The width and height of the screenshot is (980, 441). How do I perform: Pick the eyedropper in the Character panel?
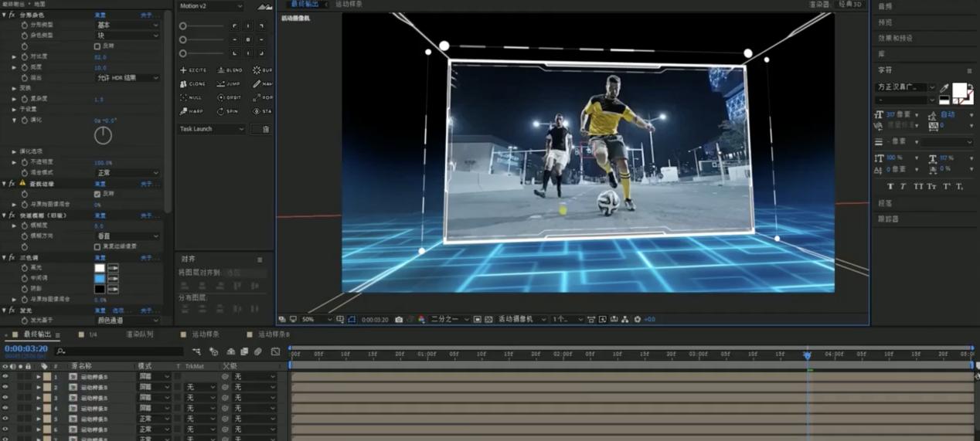tap(944, 88)
